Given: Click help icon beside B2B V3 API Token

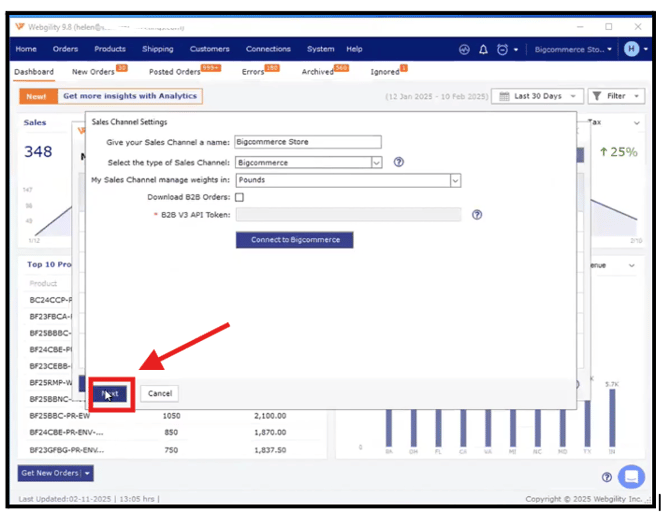Looking at the screenshot, I should (x=477, y=214).
